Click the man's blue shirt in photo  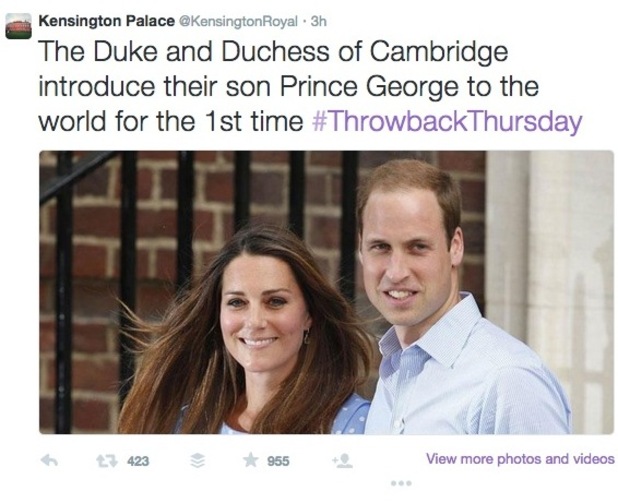click(467, 378)
